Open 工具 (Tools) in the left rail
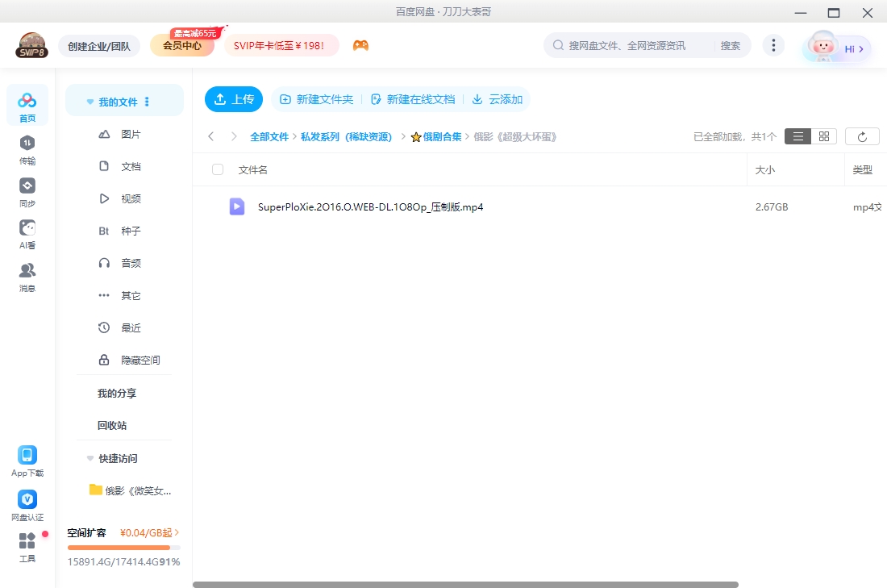Screen dimensions: 887x588 coord(27,545)
